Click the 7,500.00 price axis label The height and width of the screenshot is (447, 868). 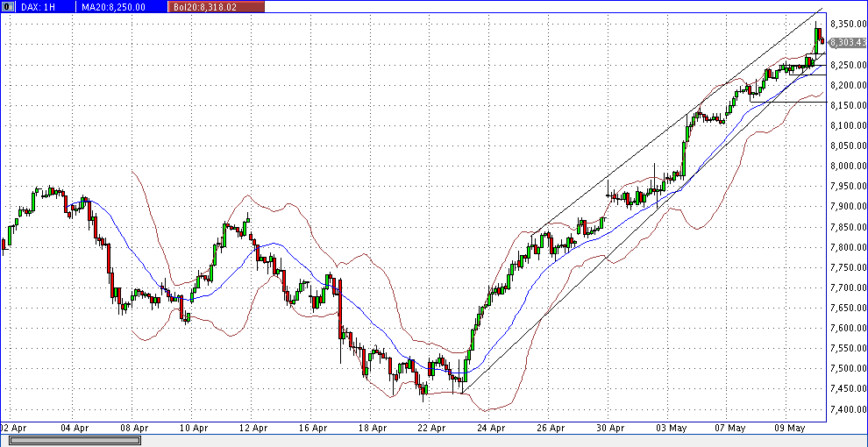[x=848, y=368]
